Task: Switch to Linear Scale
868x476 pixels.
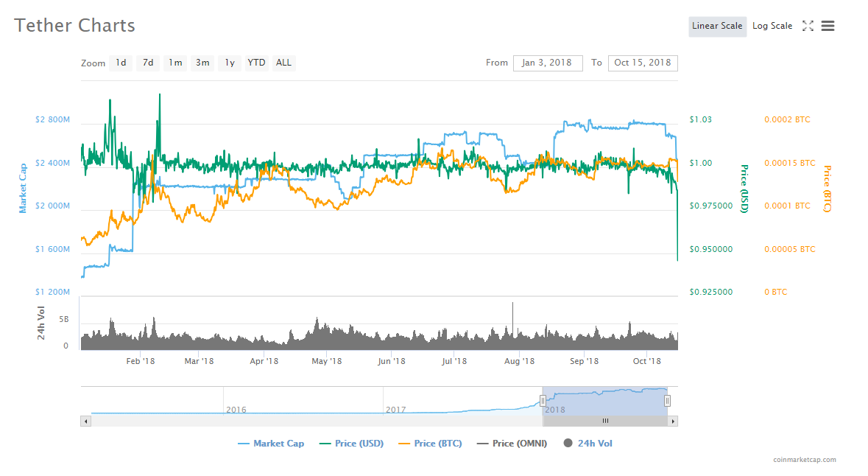Action: pos(717,26)
